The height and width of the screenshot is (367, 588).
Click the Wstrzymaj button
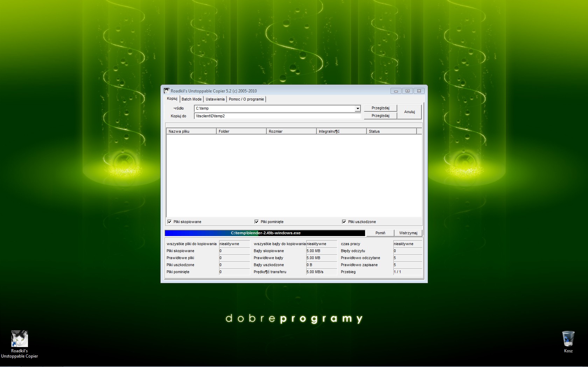click(x=408, y=233)
